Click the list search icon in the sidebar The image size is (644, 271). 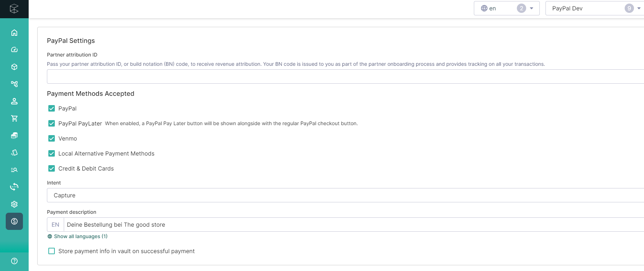[x=14, y=170]
